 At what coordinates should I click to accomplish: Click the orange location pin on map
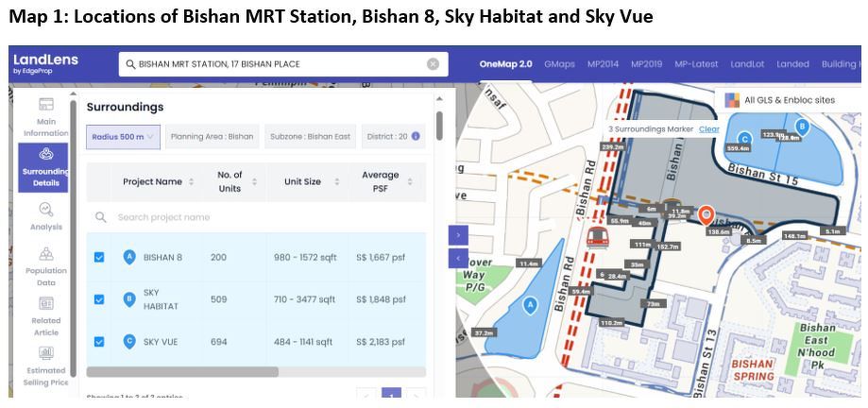pos(706,215)
